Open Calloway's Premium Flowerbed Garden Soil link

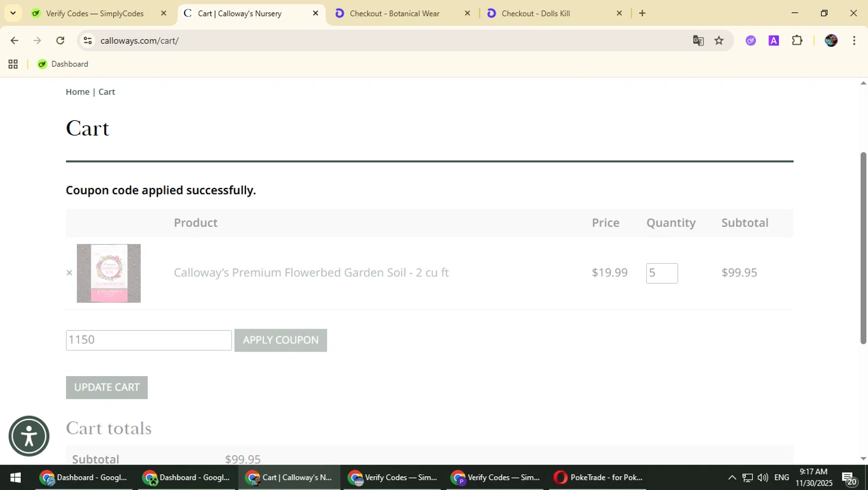(x=311, y=272)
